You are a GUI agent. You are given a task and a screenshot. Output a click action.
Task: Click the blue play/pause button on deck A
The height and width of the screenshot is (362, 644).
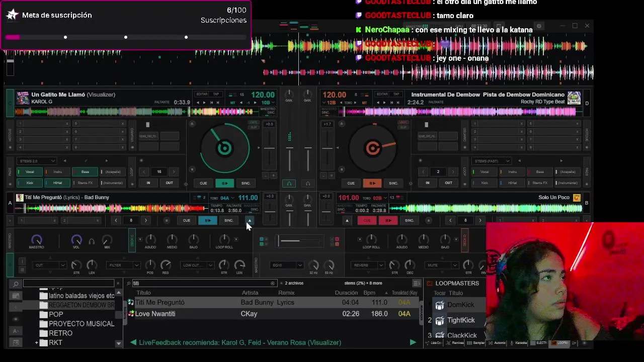(x=207, y=220)
